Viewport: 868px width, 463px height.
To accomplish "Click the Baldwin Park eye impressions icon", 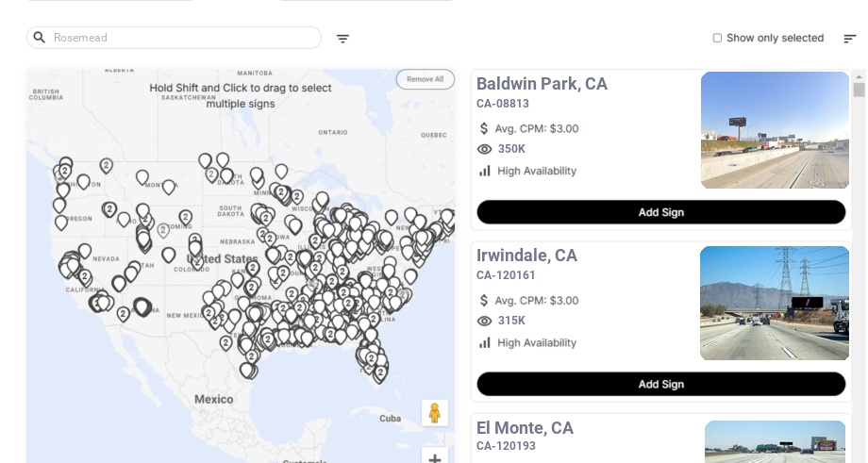I will point(484,149).
